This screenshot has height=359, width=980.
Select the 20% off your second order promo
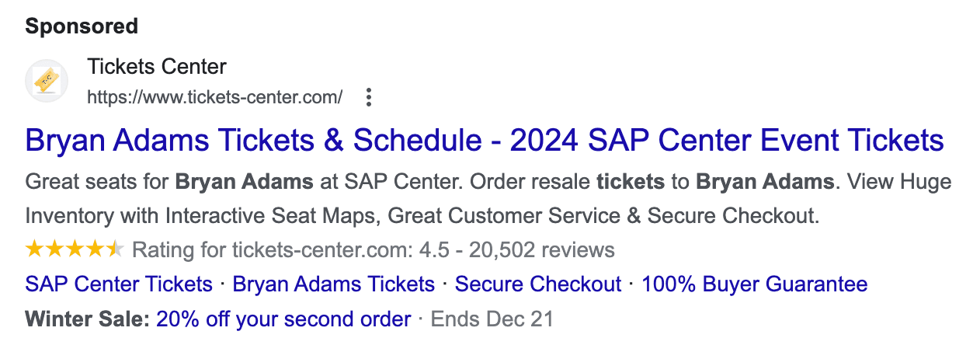283,319
